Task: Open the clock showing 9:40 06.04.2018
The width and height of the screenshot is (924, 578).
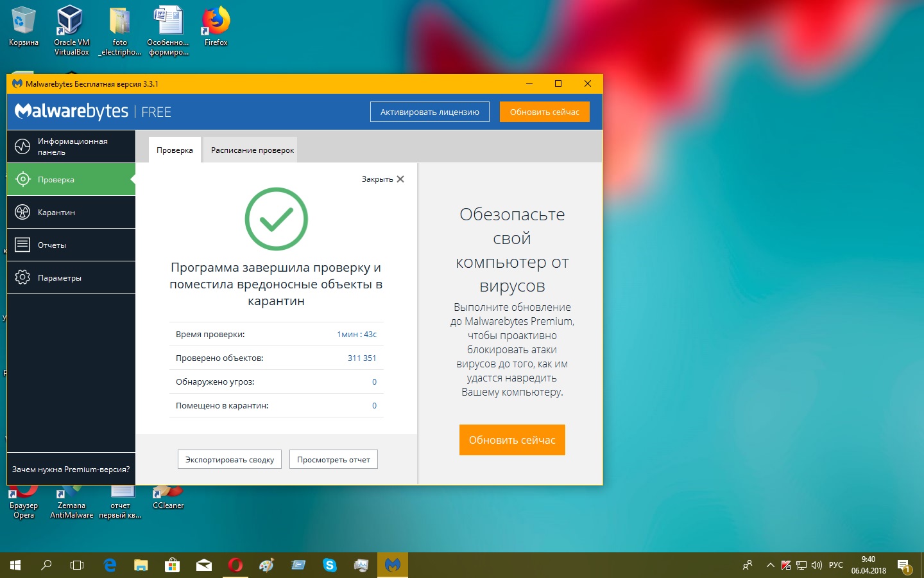Action: 869,565
